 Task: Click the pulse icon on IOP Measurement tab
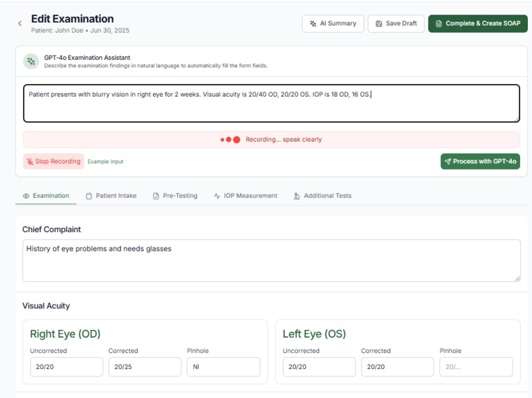217,196
